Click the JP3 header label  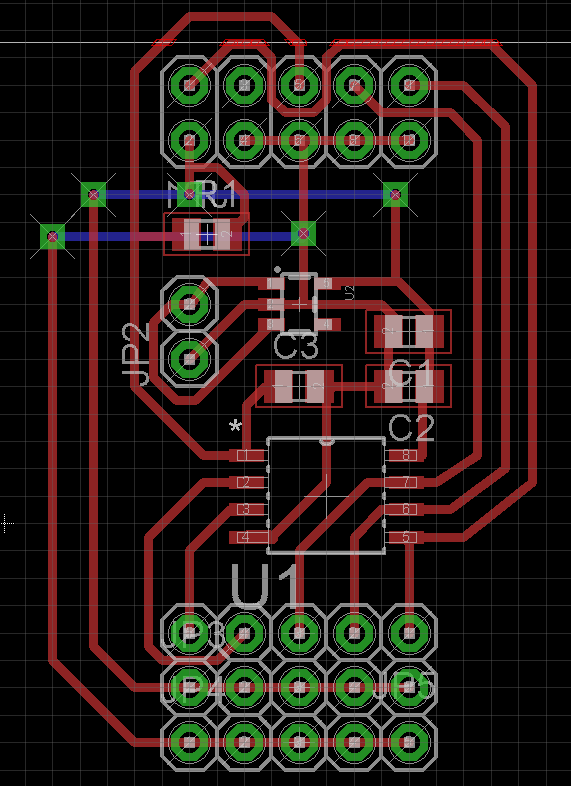[x=193, y=636]
